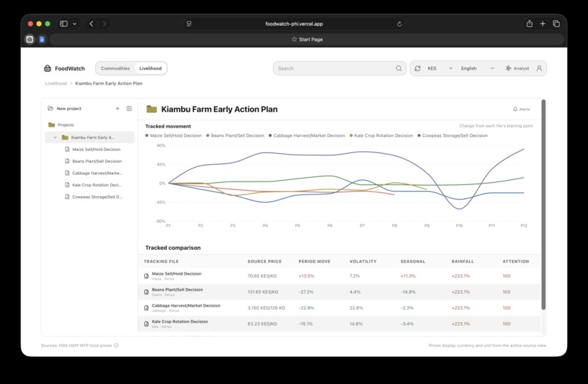
Task: Go to Livelihood breadcrumb link
Action: [x=56, y=84]
